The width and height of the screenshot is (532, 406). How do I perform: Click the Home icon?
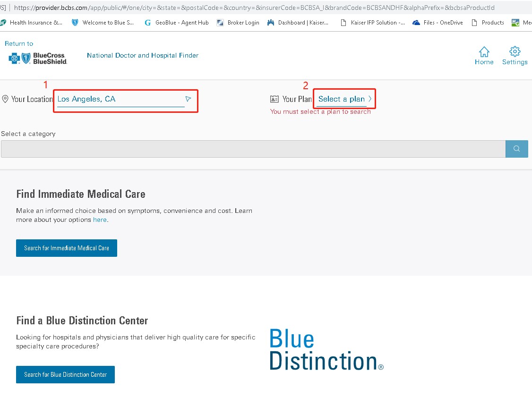[484, 52]
